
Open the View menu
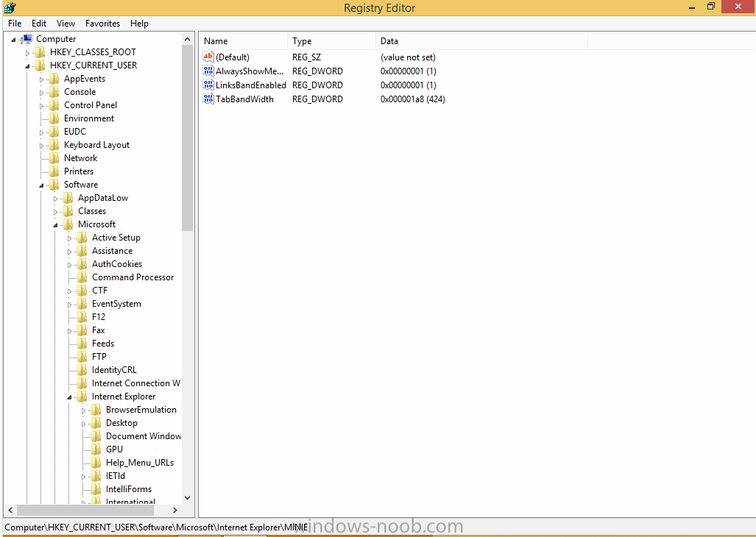point(66,23)
